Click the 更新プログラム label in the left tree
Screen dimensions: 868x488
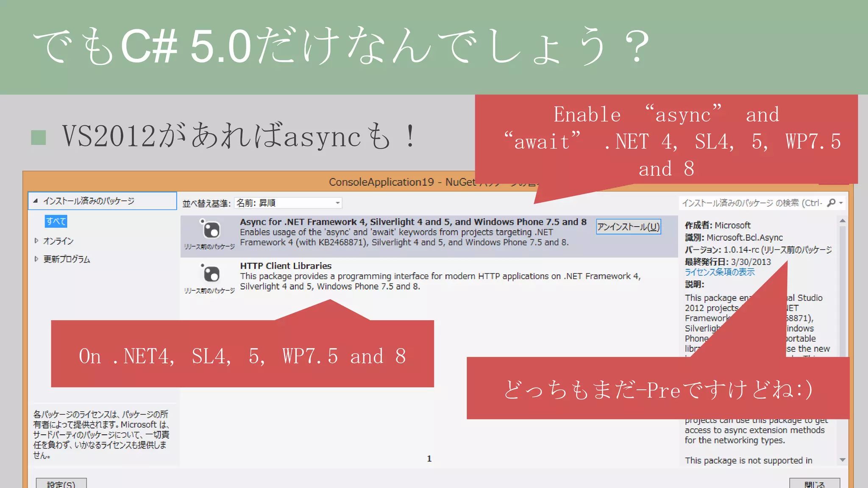(x=67, y=259)
